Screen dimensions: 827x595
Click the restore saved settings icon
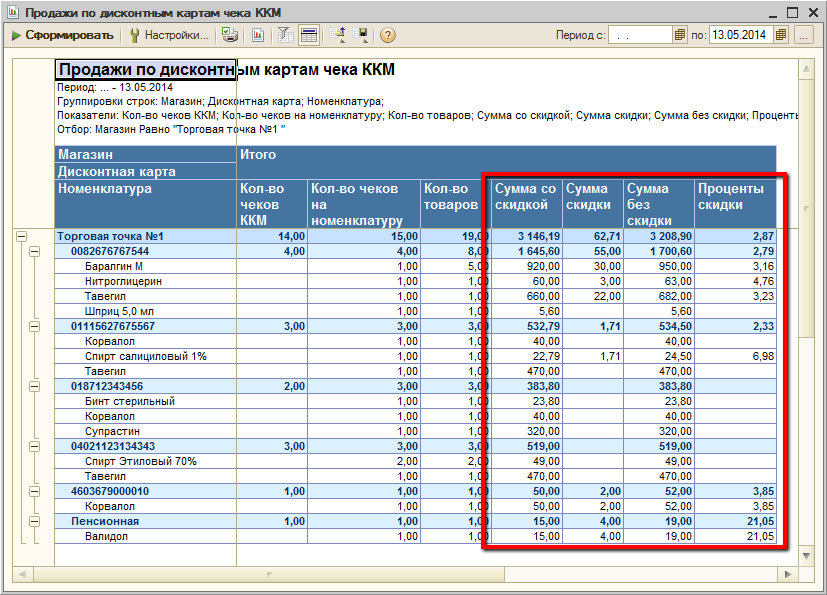pos(338,35)
